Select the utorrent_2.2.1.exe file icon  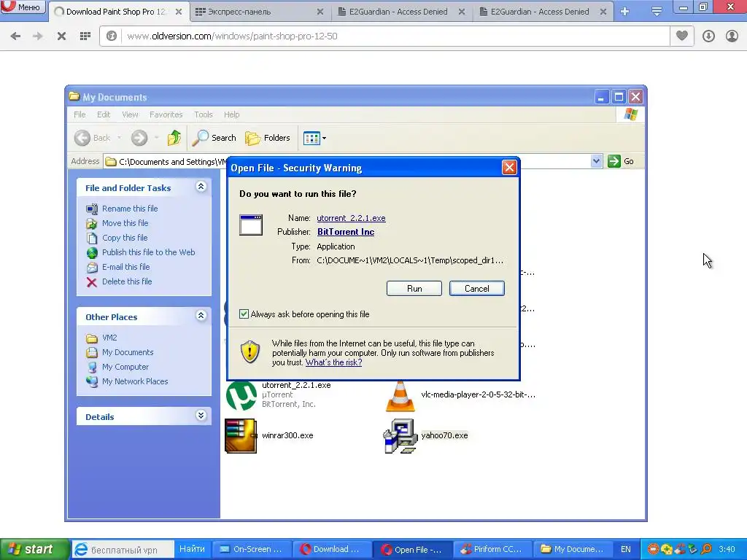(x=241, y=395)
